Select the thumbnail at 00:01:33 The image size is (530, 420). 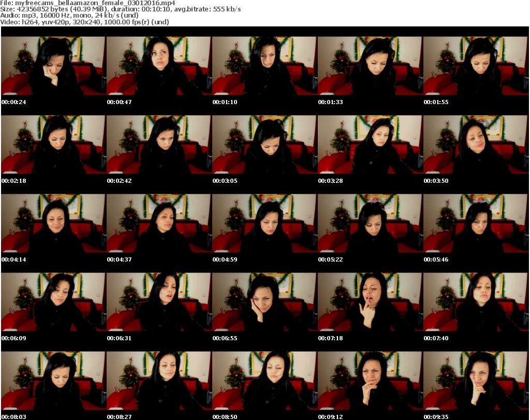370,66
